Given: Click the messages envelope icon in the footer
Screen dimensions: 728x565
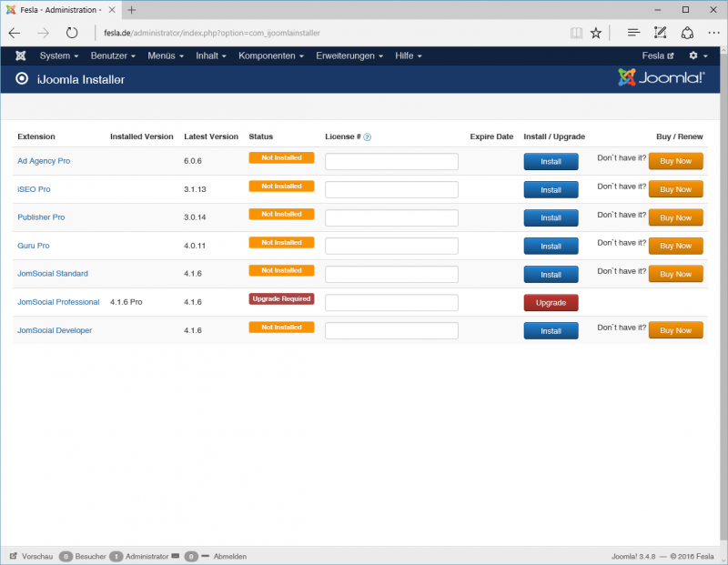Looking at the screenshot, I should pos(175,556).
